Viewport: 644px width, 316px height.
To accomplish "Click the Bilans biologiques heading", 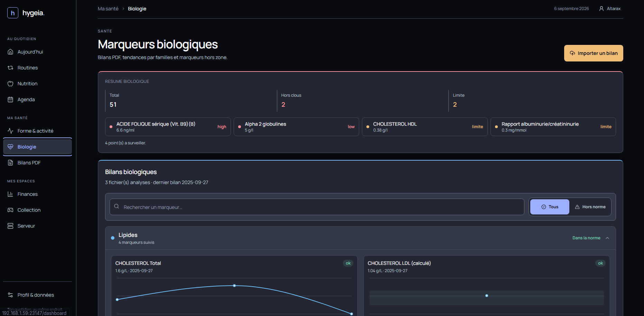I will (x=131, y=172).
